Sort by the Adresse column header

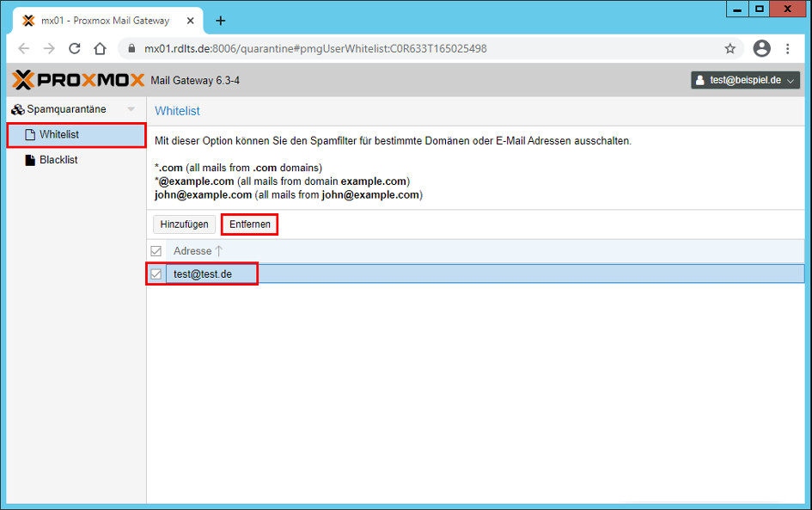[x=192, y=251]
